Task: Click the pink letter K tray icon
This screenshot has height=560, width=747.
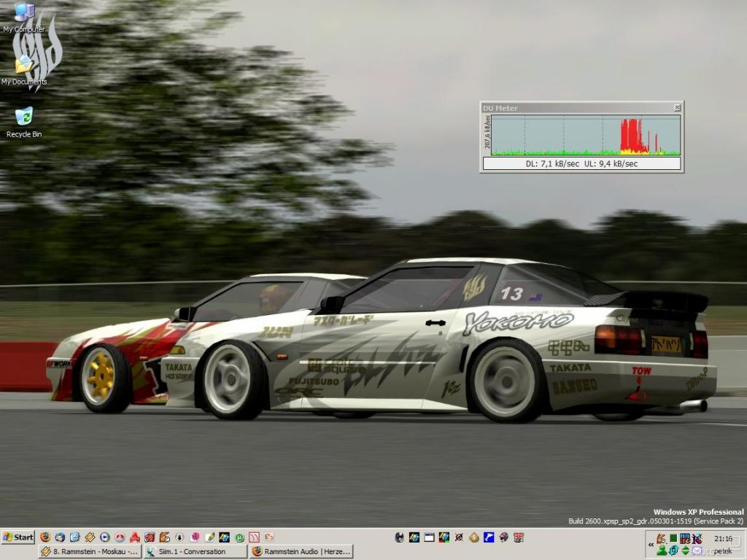Action: (697, 539)
